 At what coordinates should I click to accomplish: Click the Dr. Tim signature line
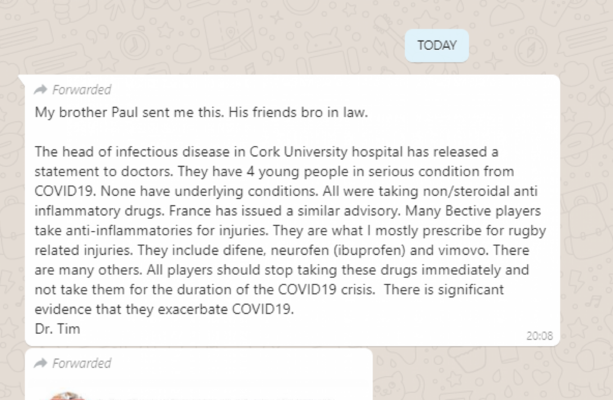tap(57, 329)
